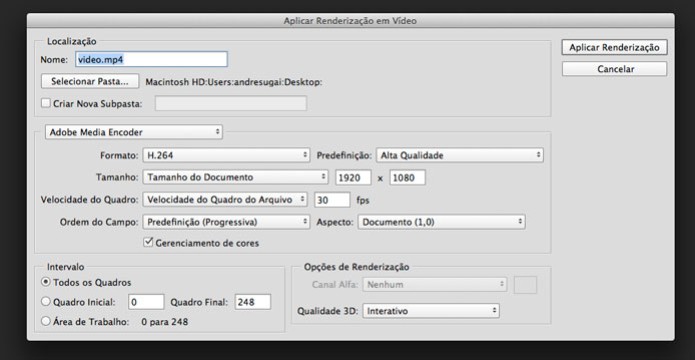Click the fps field showing 30
The width and height of the screenshot is (695, 360).
332,200
